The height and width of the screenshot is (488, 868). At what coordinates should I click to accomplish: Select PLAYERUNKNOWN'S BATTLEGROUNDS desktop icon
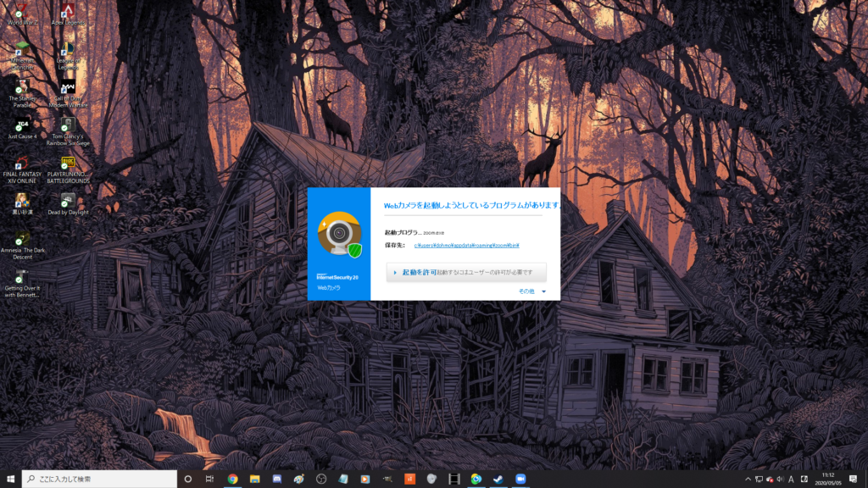tap(68, 169)
